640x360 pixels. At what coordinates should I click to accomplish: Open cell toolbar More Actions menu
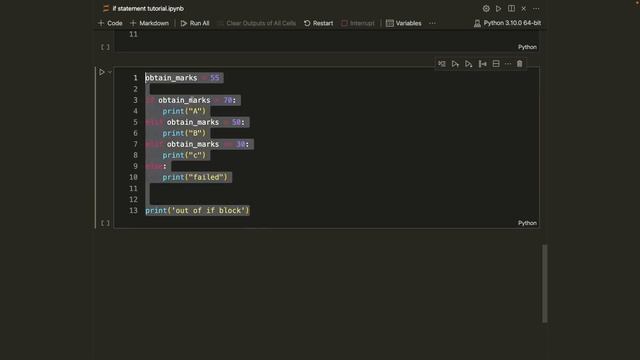tap(508, 64)
